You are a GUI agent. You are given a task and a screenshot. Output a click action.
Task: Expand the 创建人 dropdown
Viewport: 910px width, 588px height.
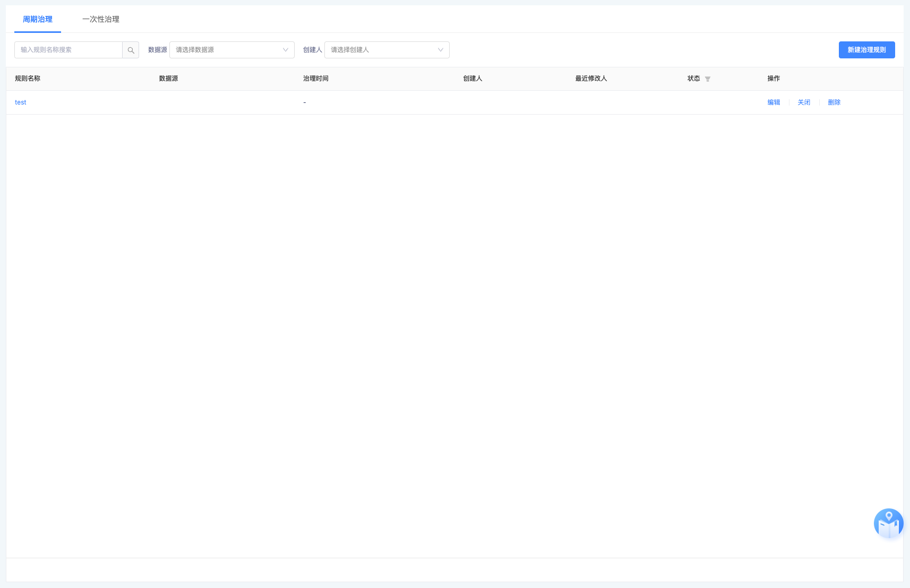pos(387,50)
